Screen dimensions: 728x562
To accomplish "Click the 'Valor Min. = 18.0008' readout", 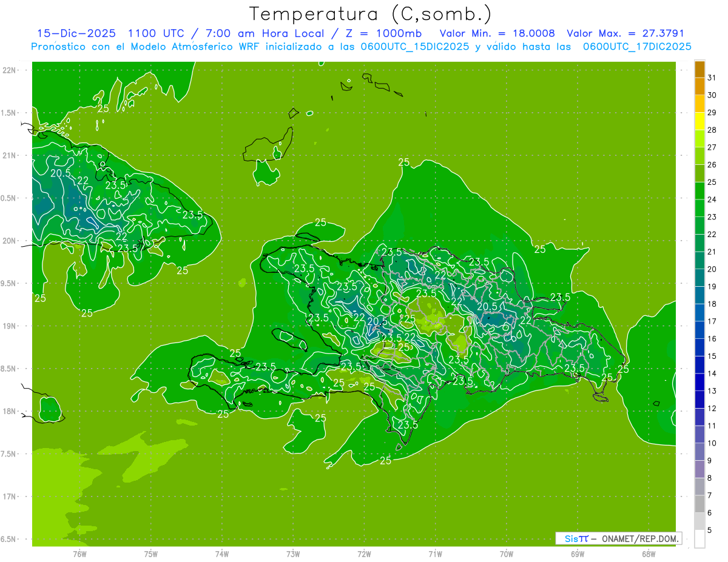I will [x=496, y=33].
